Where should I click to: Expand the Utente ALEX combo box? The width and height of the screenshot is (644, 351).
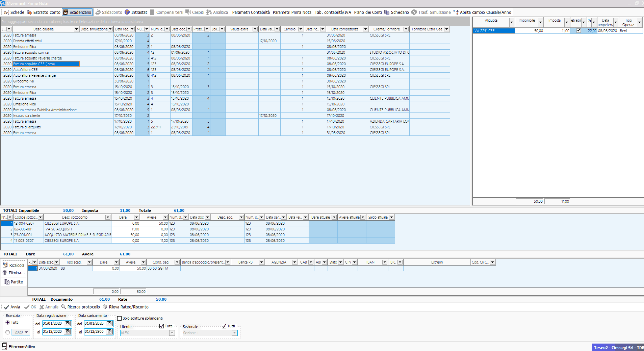172,333
